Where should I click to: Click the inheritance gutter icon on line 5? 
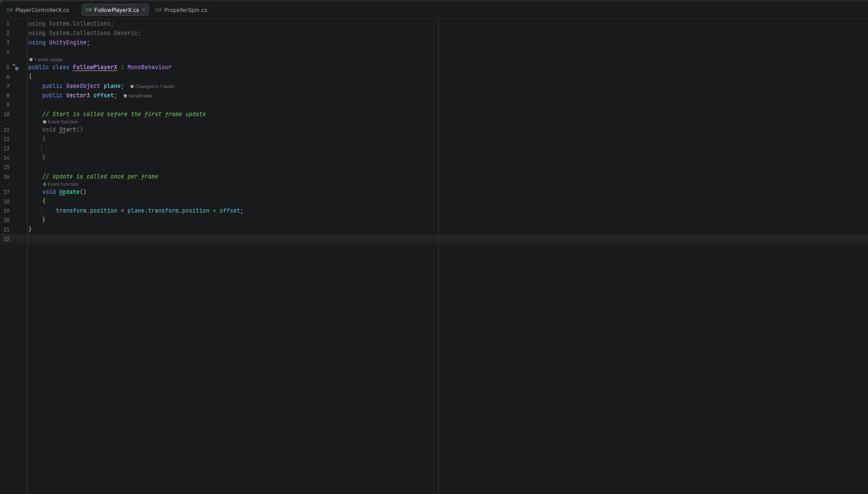15,67
